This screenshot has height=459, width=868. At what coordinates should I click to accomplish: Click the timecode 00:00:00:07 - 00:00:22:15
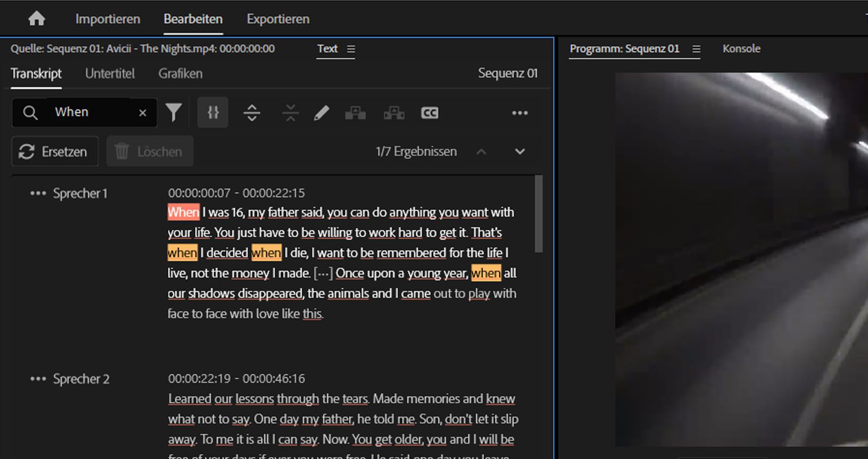tap(237, 193)
